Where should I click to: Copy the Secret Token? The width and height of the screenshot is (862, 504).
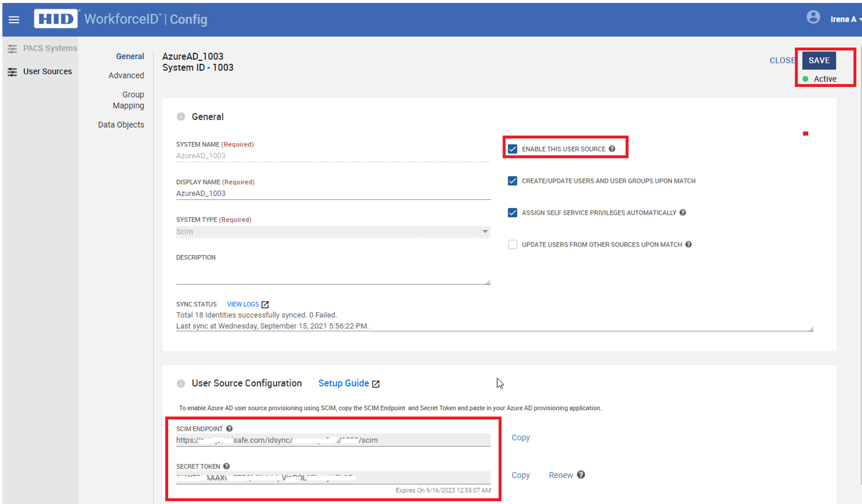point(520,475)
